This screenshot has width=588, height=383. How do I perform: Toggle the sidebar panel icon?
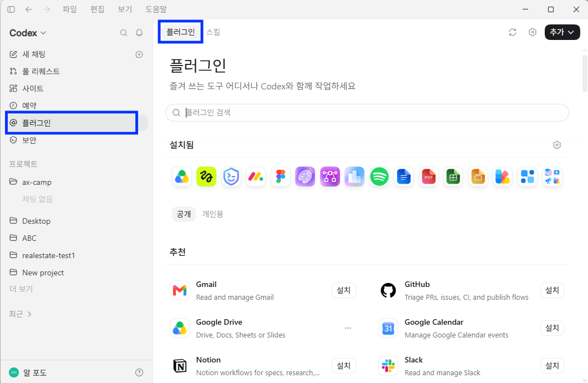pos(11,9)
